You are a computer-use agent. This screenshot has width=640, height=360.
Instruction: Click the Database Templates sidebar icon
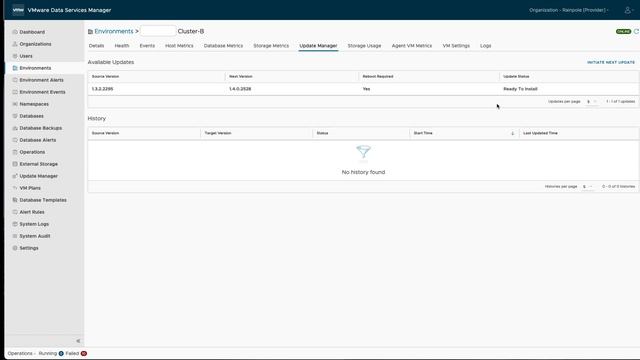click(x=15, y=200)
